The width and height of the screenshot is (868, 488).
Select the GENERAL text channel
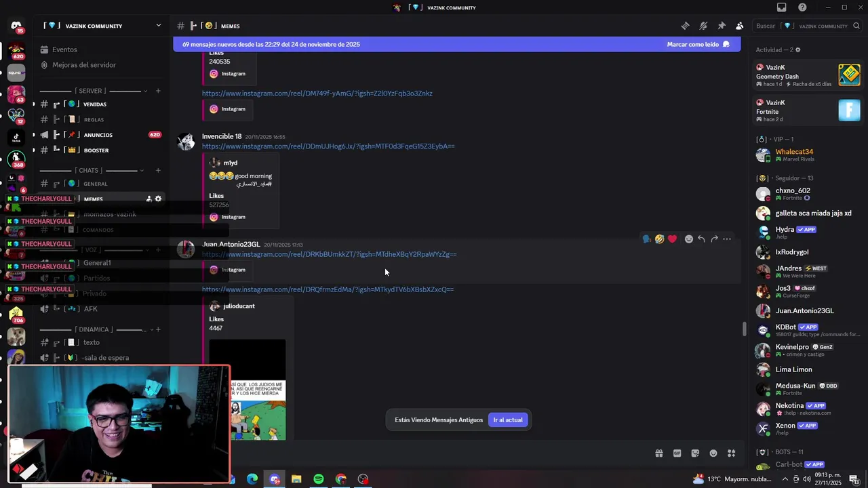tap(102, 184)
